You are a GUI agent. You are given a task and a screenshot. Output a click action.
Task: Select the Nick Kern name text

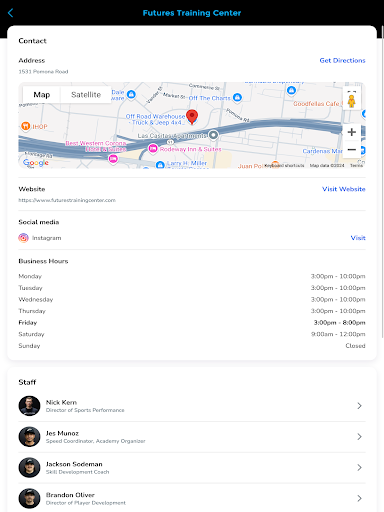point(61,402)
